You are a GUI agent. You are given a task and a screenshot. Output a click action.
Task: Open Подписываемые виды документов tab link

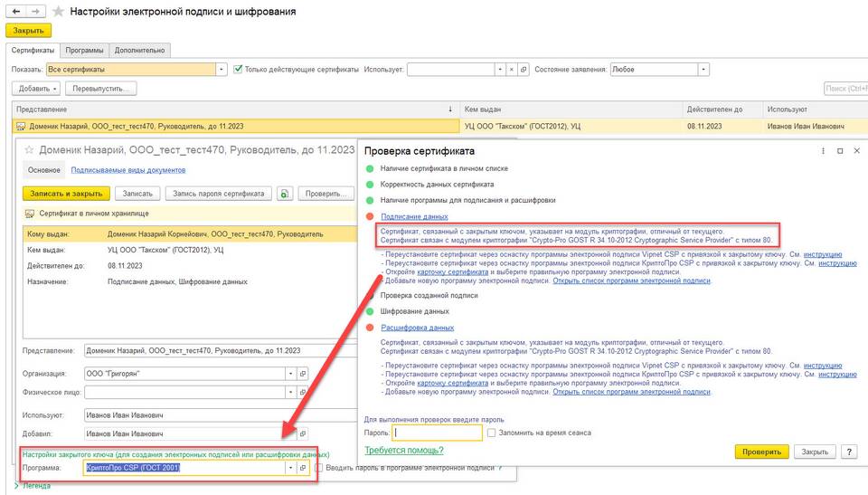pyautogui.click(x=127, y=170)
